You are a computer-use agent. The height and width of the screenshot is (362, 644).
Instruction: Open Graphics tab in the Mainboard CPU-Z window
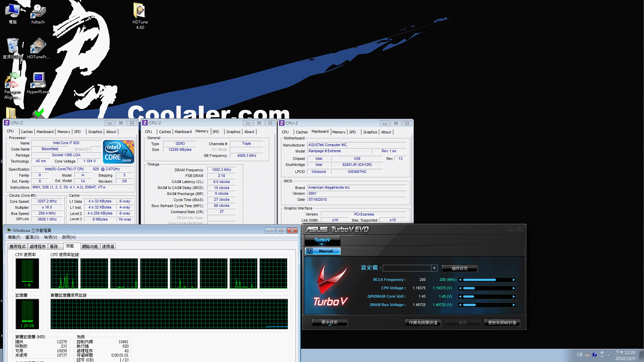click(x=370, y=132)
